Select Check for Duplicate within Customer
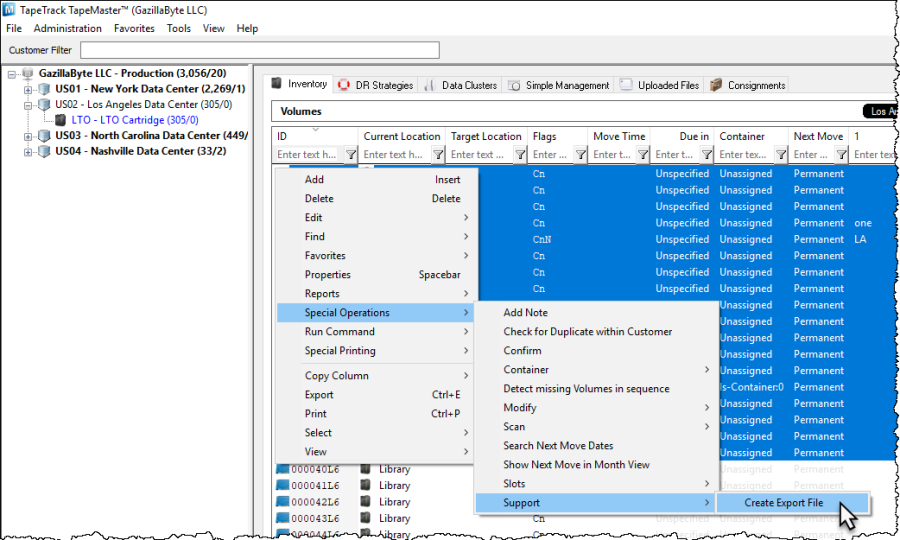 tap(587, 332)
